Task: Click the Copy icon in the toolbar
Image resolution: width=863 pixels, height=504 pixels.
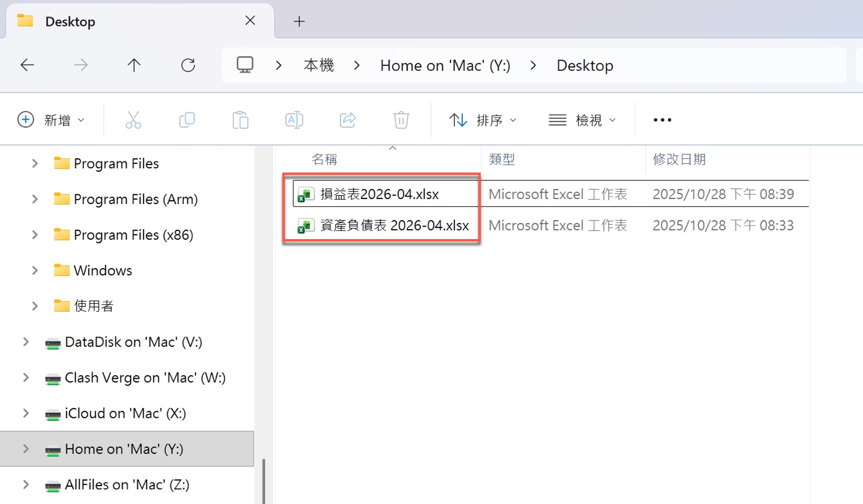Action: point(187,120)
